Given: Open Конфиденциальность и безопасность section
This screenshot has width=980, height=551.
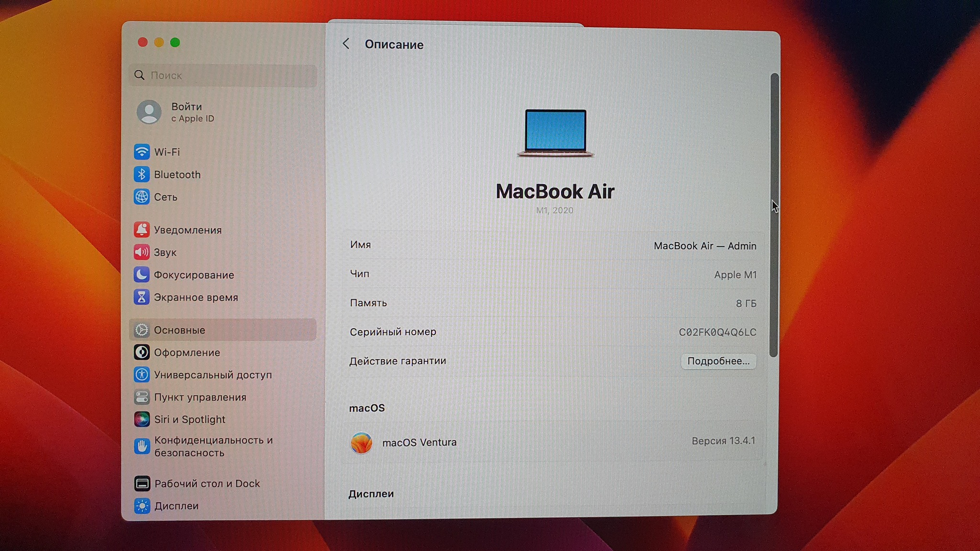Looking at the screenshot, I should (213, 446).
